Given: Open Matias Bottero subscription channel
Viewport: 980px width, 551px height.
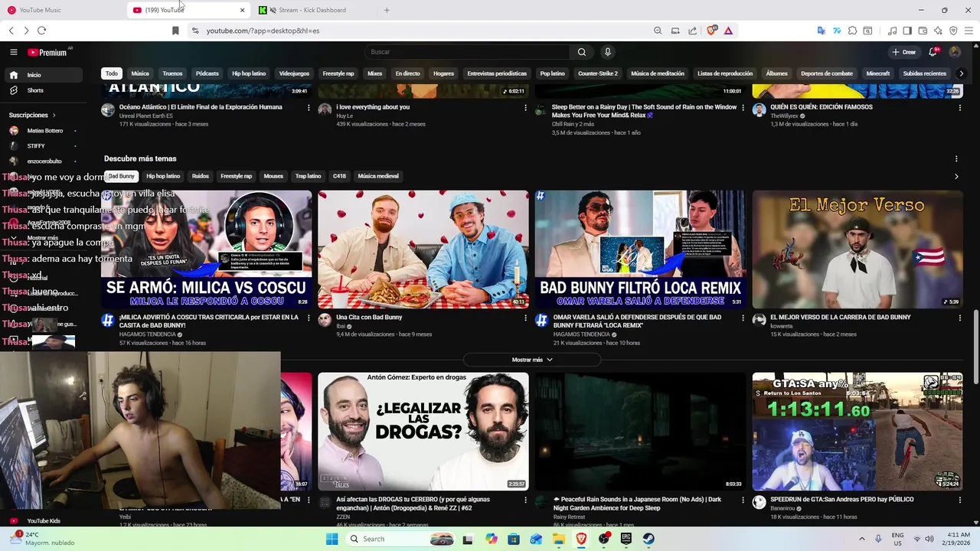Looking at the screenshot, I should 44,130.
